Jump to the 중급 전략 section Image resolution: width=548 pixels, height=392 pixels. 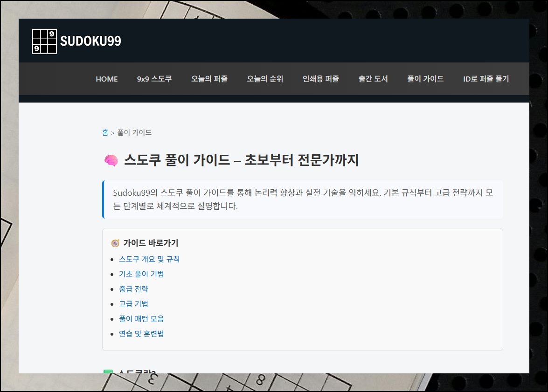point(133,289)
